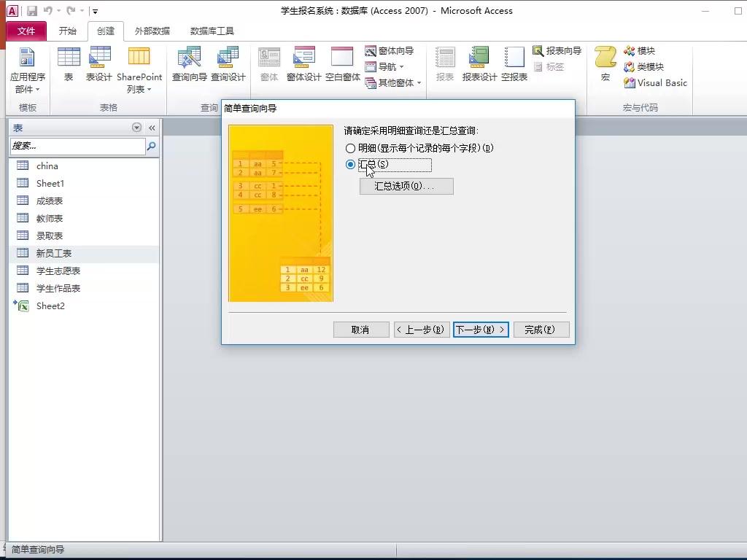Switch to the 开始 ribbon tab
This screenshot has height=560, width=747.
(67, 31)
